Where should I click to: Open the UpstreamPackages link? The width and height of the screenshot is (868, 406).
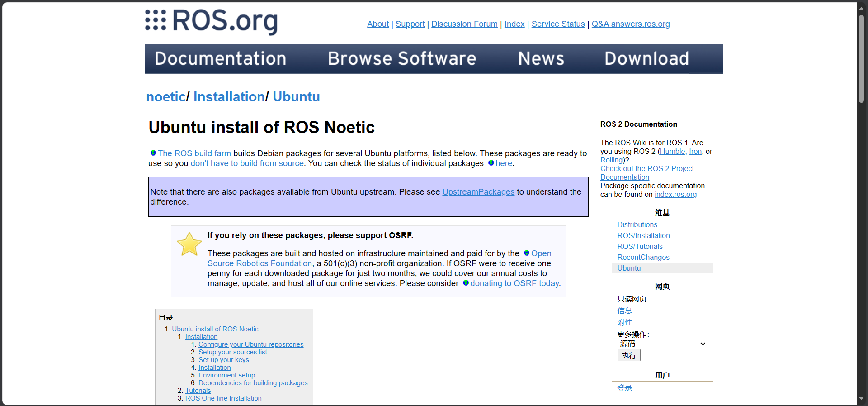(x=478, y=192)
